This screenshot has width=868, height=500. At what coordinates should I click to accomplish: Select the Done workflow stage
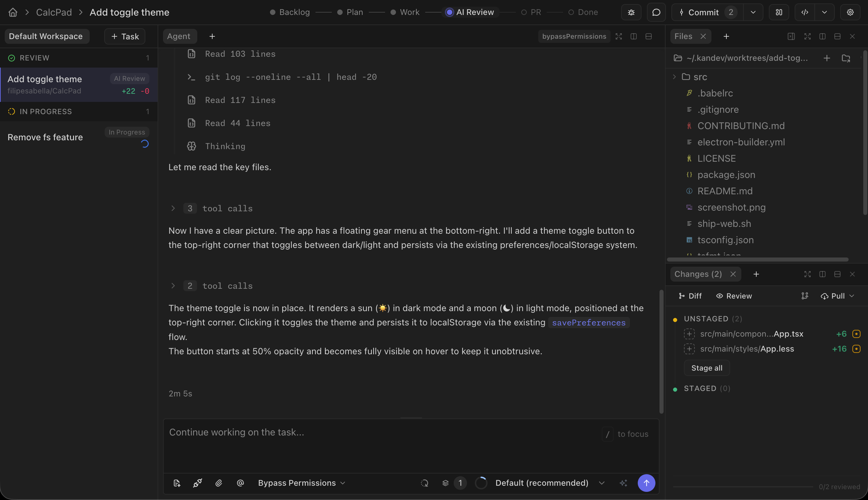pyautogui.click(x=583, y=12)
